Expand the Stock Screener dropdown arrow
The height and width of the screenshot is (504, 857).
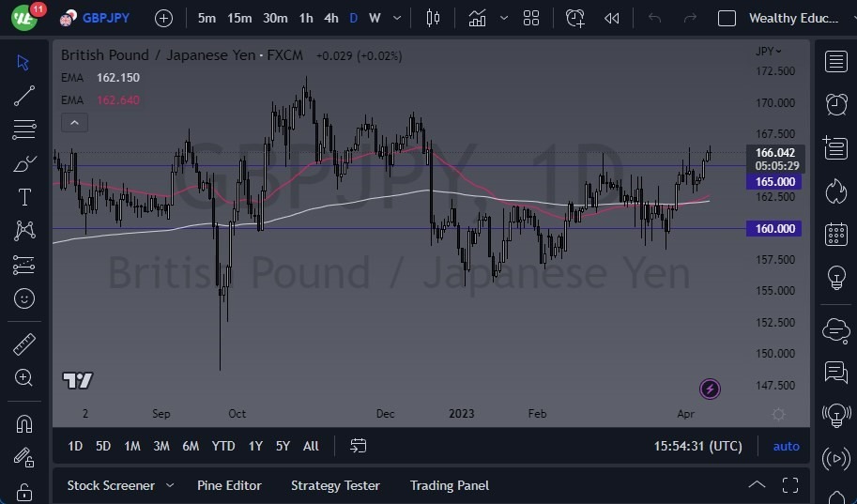[x=170, y=485]
